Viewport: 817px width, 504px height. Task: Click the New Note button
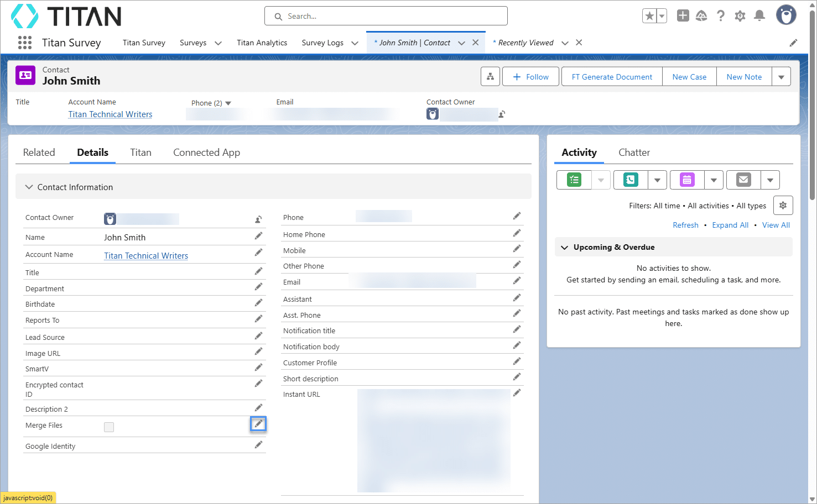coord(744,77)
